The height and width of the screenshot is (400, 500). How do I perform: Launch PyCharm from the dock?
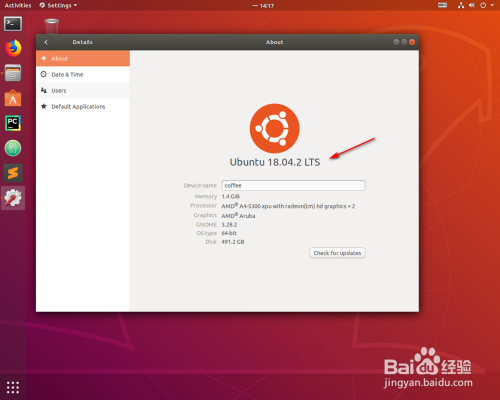point(13,123)
